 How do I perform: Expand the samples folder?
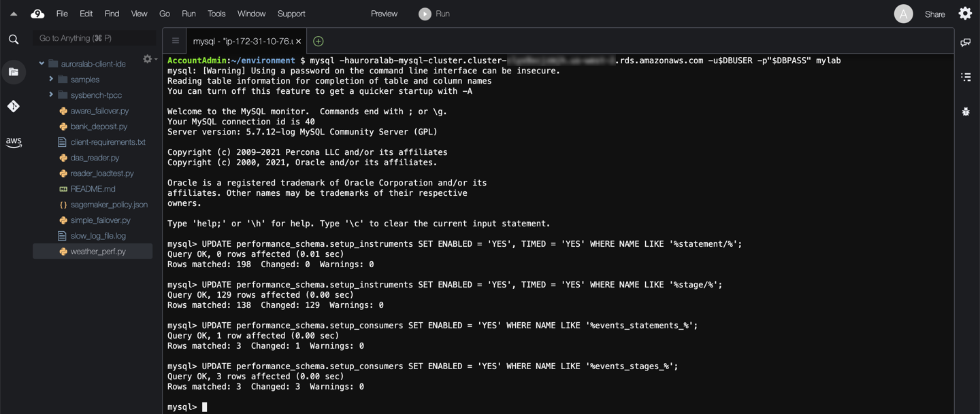[51, 80]
